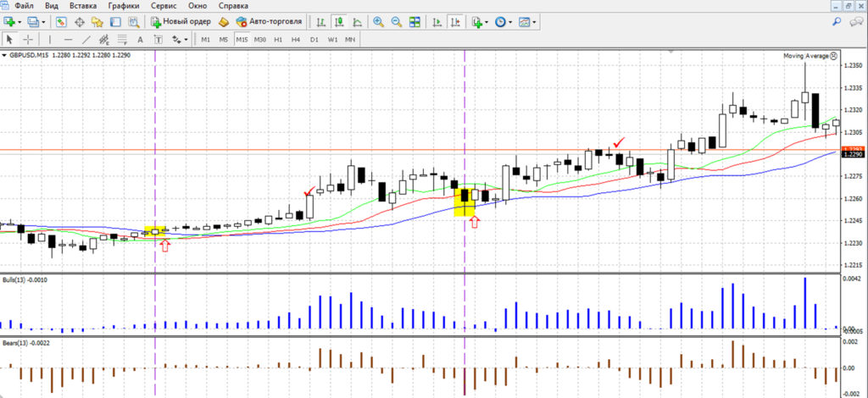Open the Profiles toolbar icon
This screenshot has width=868, height=398.
[33, 22]
